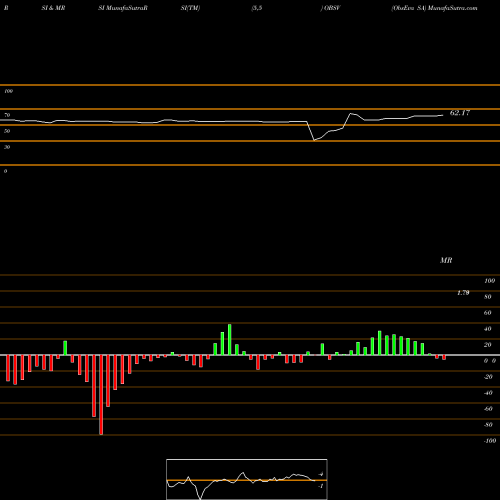This screenshot has width=500, height=500.
Task: Click the RSI scale label 0 on the left
Action: 5,171
